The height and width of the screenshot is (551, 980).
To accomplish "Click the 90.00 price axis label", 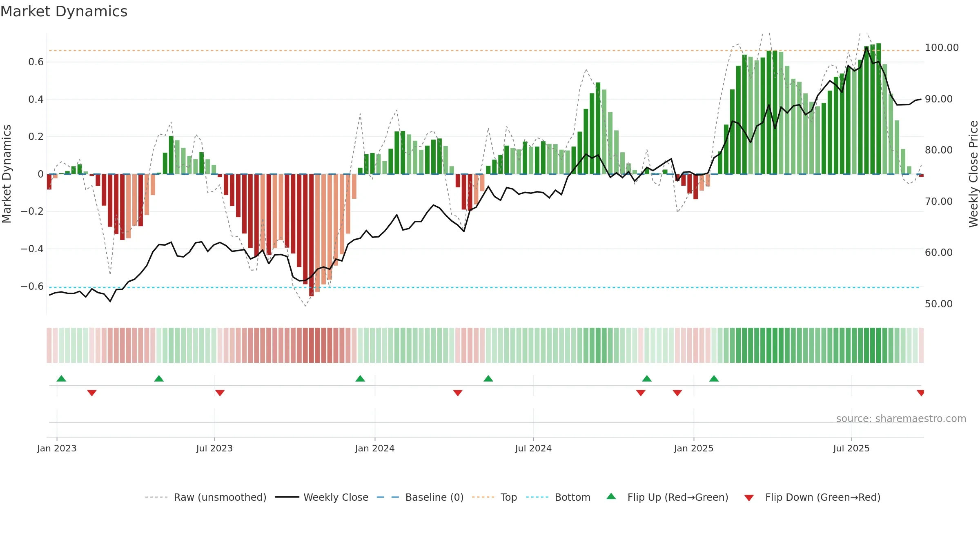I will (x=939, y=99).
